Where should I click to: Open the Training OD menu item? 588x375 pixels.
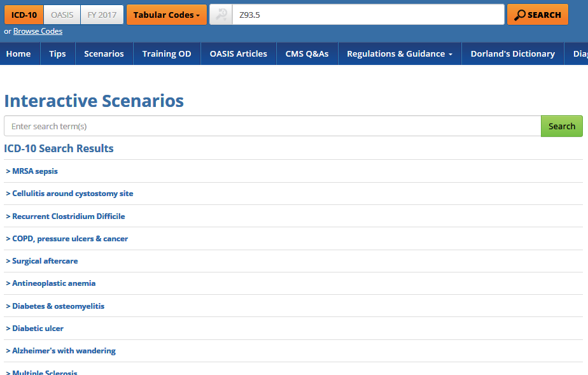[167, 54]
